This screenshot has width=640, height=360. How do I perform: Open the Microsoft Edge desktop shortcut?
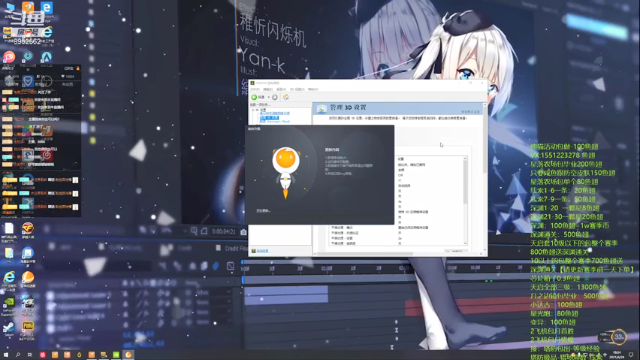(47, 9)
